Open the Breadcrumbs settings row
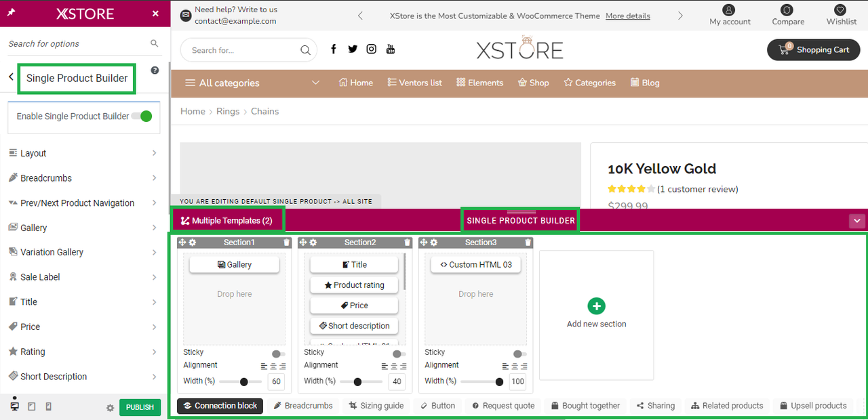The image size is (868, 420). [x=84, y=178]
